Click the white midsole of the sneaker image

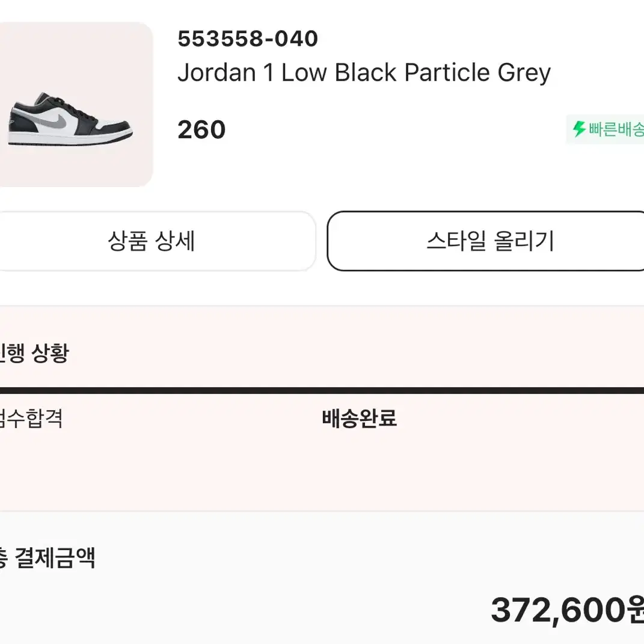(70, 139)
